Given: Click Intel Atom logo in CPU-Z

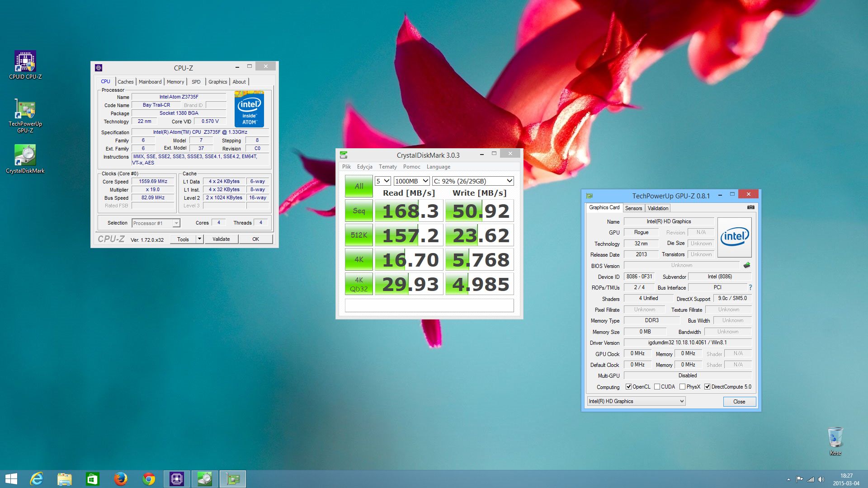Looking at the screenshot, I should coord(249,110).
